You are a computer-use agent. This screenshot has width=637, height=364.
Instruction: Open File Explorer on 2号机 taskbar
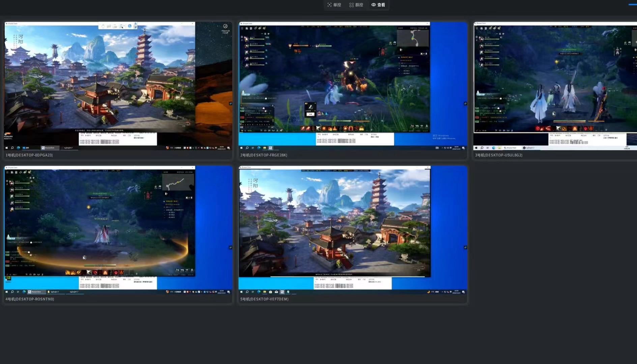click(265, 148)
